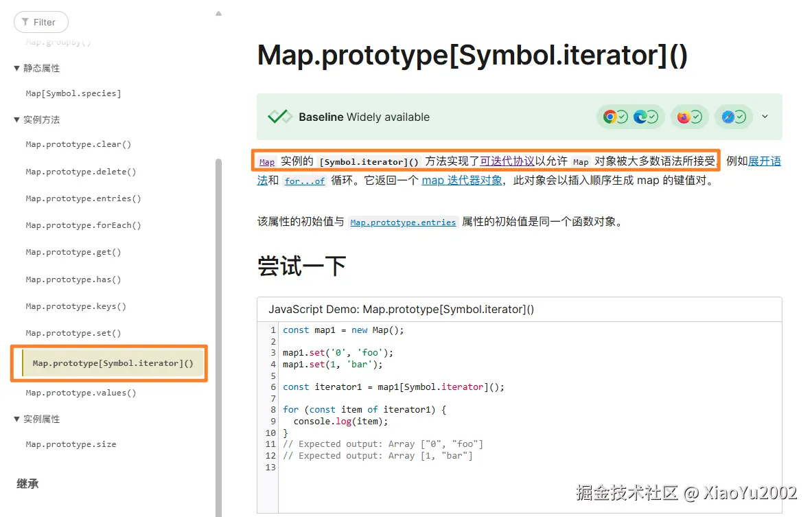Focus the sidebar Filter input

point(41,22)
